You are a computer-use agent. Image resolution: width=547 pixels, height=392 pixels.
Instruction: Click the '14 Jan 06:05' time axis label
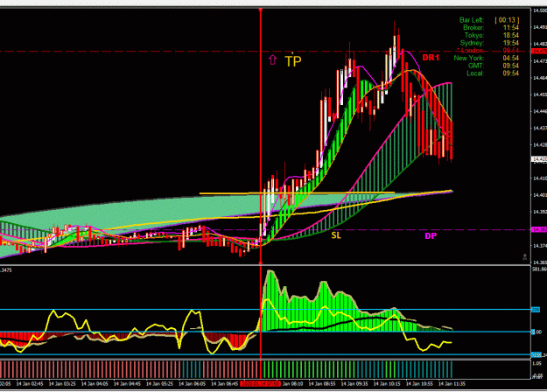pos(192,383)
